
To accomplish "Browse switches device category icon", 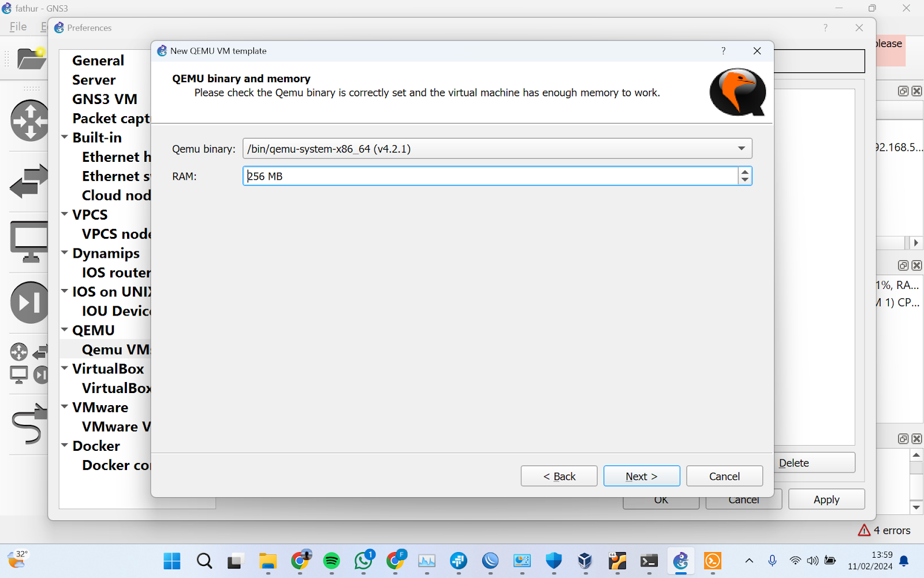I will coord(29,181).
